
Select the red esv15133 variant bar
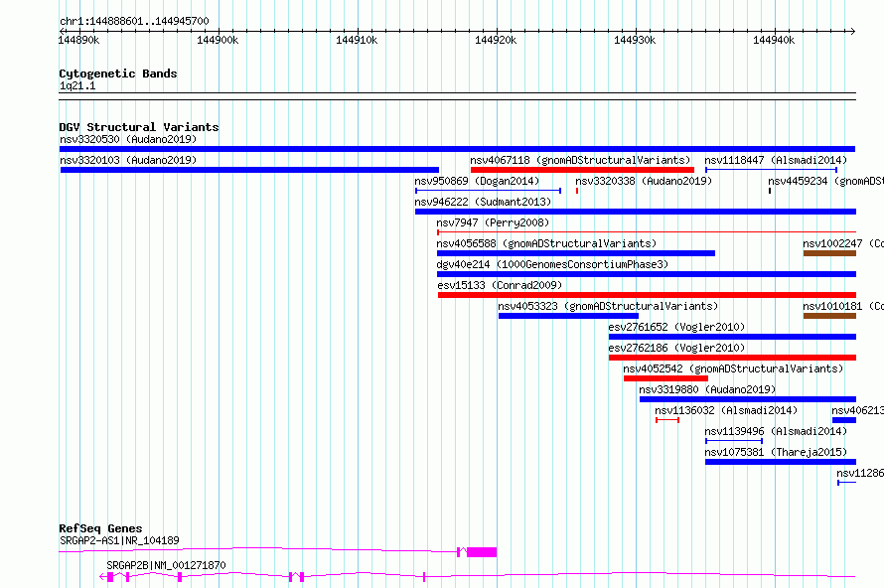pos(647,295)
